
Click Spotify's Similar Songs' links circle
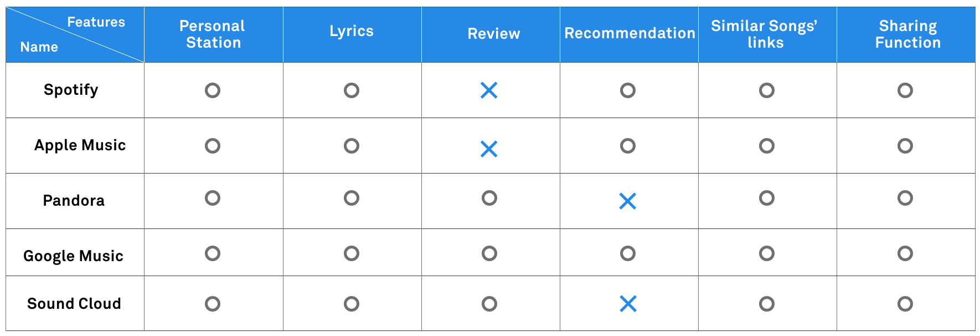click(x=767, y=90)
